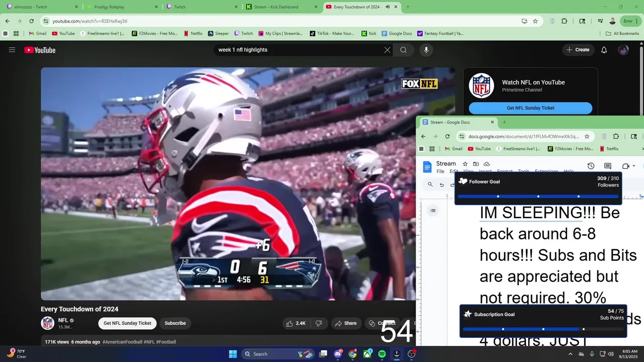Open the YouTube account avatar menu
This screenshot has height=362, width=644.
coord(623,50)
